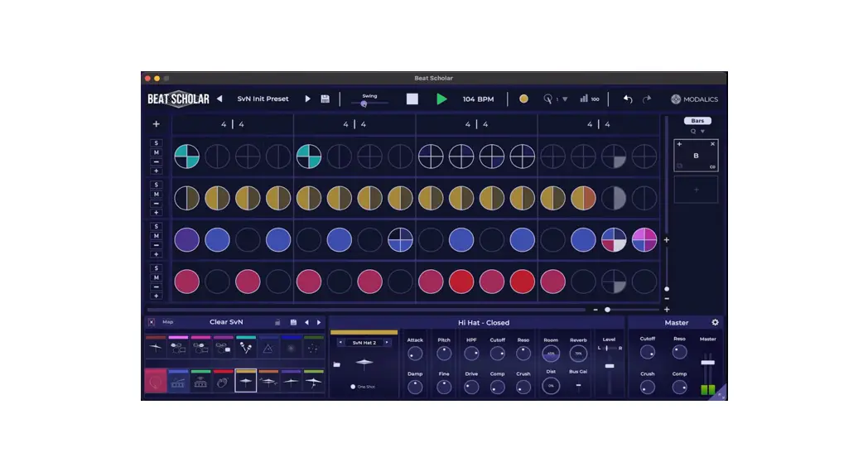Click the 104 BPM tempo field
The width and height of the screenshot is (868, 472).
478,99
